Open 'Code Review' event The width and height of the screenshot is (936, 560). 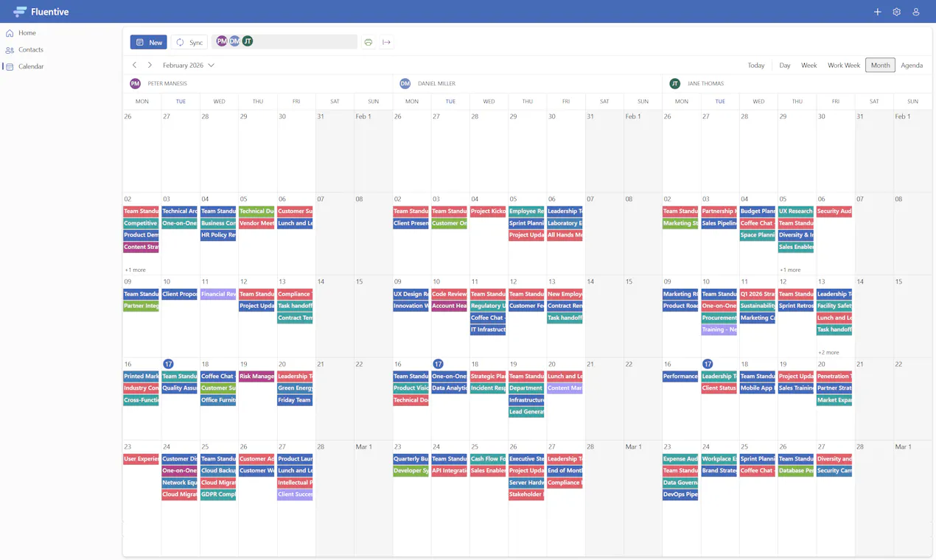(x=450, y=294)
